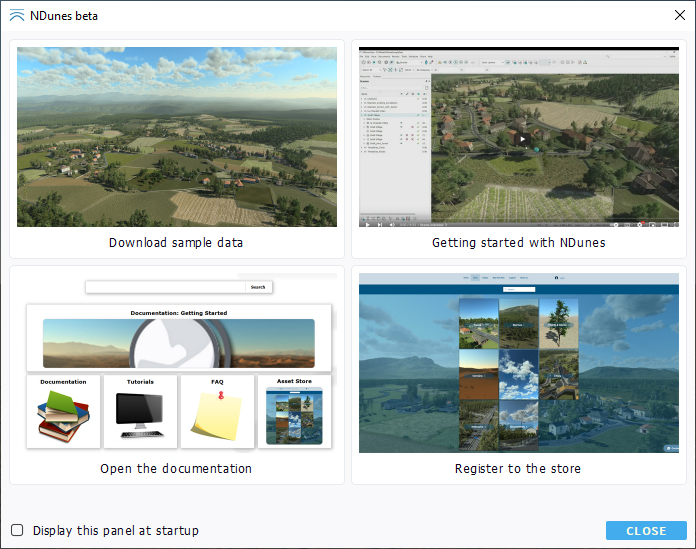Click the Download sample data label
The height and width of the screenshot is (549, 696).
[x=176, y=243]
